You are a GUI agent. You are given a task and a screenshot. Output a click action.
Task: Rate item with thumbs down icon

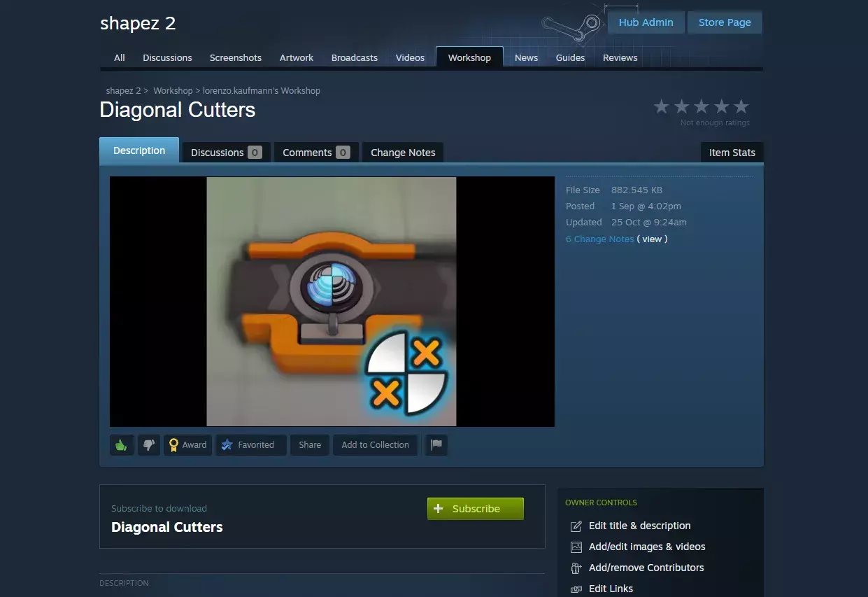click(149, 444)
